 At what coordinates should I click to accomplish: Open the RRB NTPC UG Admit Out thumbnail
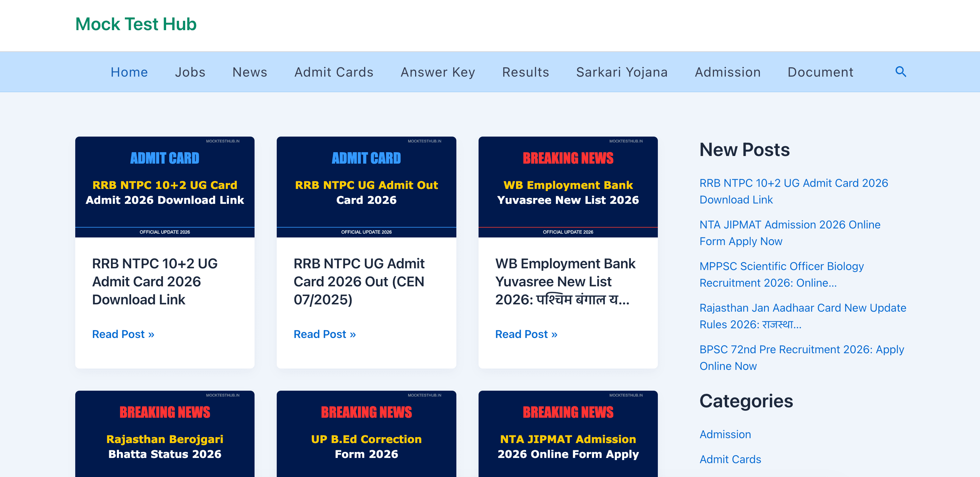coord(366,187)
